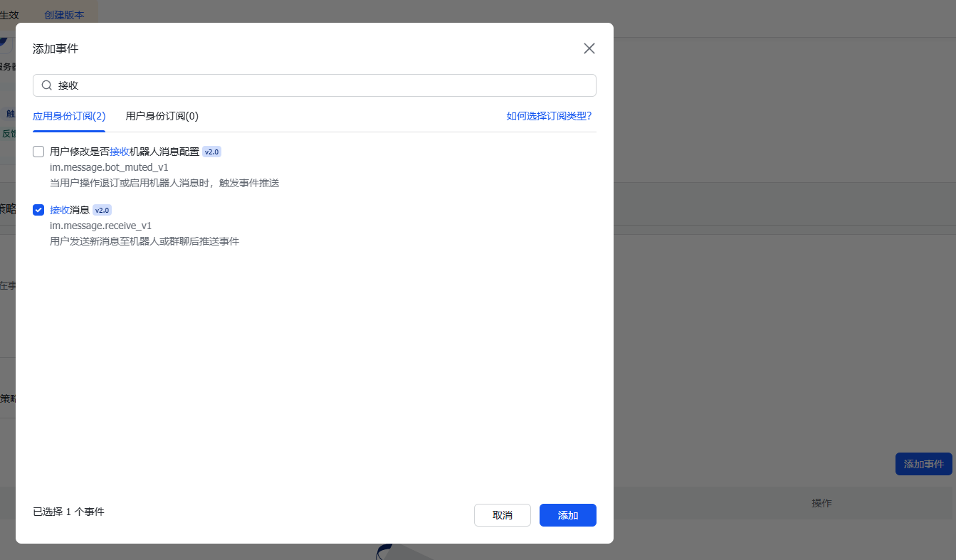Click the im.message.bot_muted_v1 event identifier
This screenshot has height=560, width=956.
[x=109, y=167]
